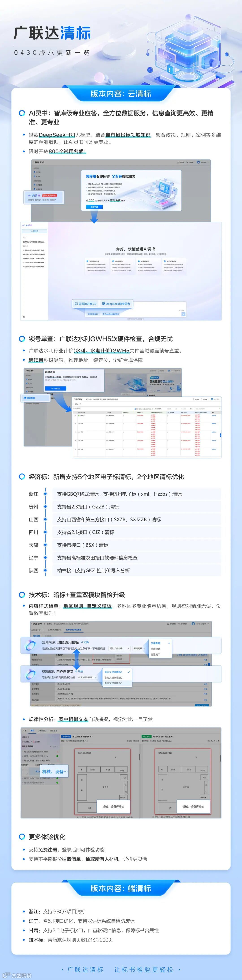Image resolution: width=242 pixels, height=980 pixels.
Task: Open the 自定义规则模板1 dropdown
Action: click(x=88, y=678)
